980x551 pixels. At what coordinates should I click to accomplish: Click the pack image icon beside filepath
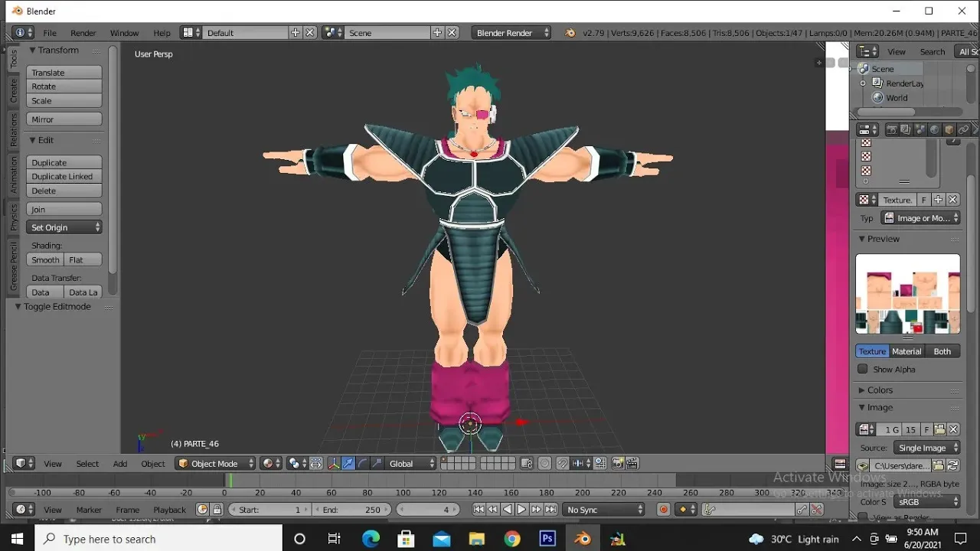click(x=863, y=465)
